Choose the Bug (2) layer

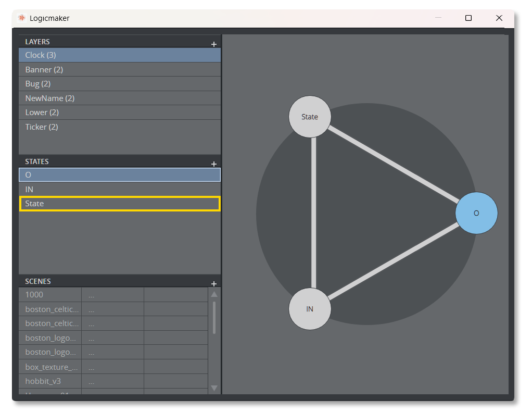[119, 84]
